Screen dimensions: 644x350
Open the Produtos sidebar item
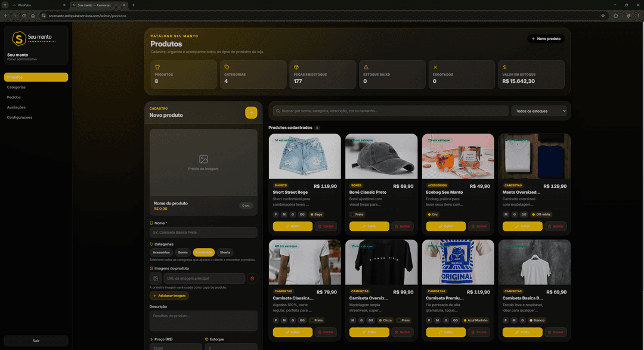coord(36,78)
